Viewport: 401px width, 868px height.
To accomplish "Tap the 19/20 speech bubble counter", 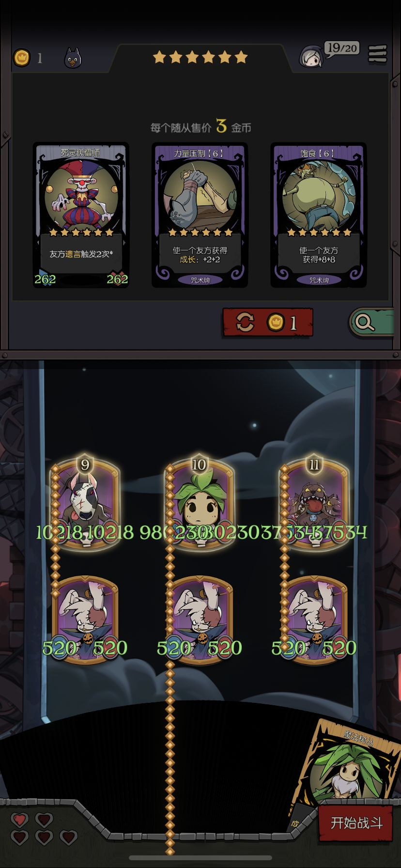I will click(342, 48).
